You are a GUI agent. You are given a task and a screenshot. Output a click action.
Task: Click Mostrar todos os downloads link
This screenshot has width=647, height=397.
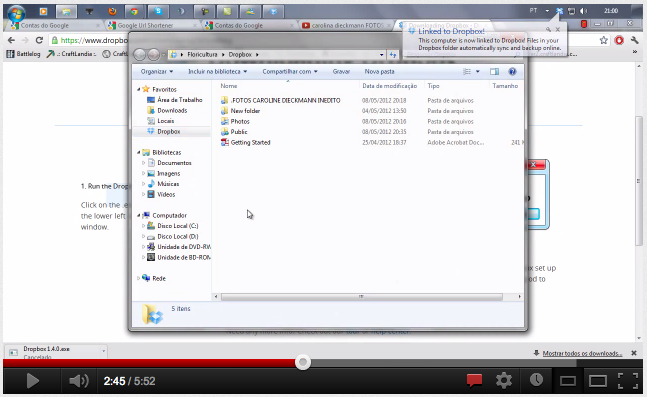pyautogui.click(x=582, y=353)
